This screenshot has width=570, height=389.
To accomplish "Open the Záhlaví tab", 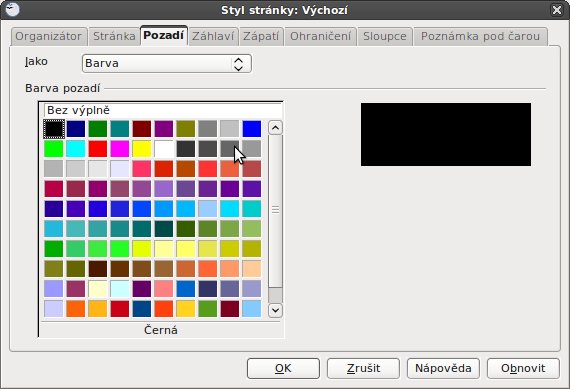I will pyautogui.click(x=213, y=36).
